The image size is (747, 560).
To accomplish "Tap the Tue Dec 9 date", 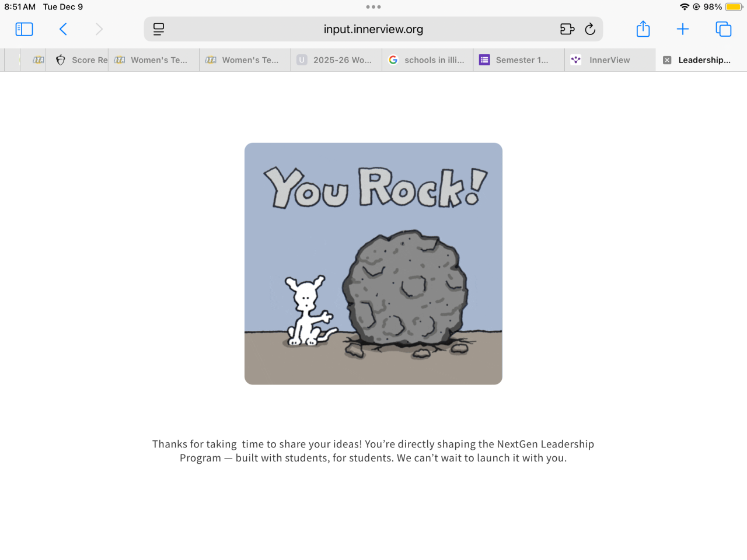I will (x=63, y=7).
